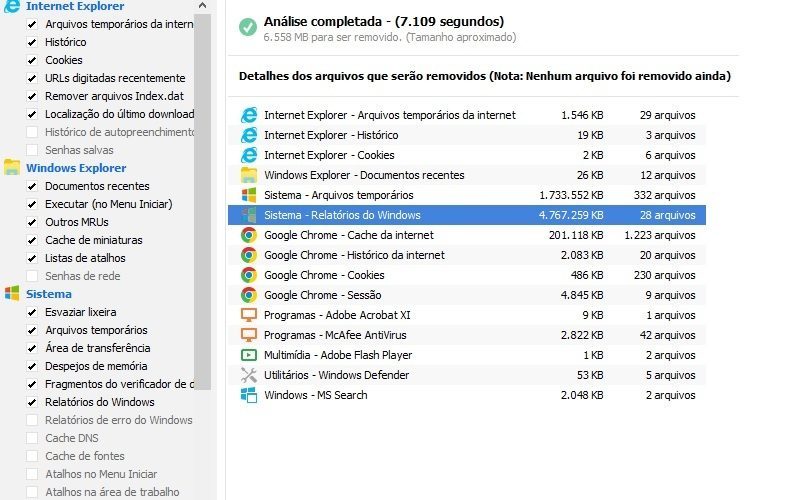Collapse the Sistema section header
The height and width of the screenshot is (500, 791).
pos(49,294)
